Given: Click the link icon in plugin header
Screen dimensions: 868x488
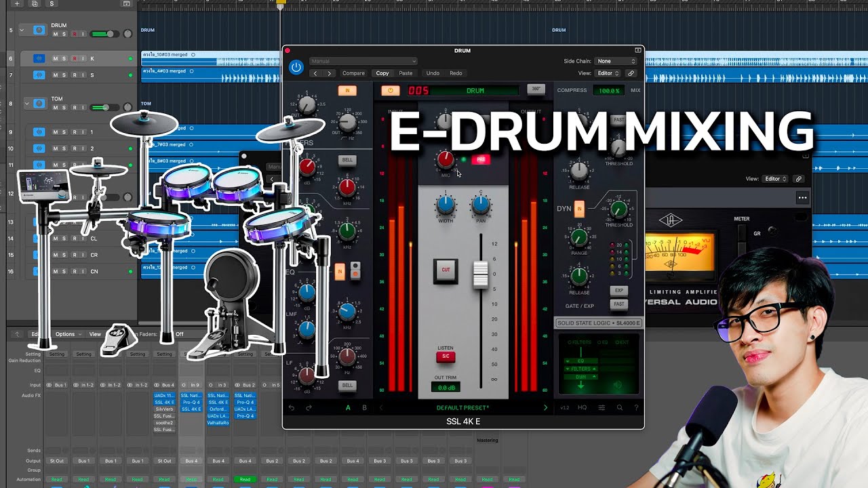Looking at the screenshot, I should pos(631,73).
